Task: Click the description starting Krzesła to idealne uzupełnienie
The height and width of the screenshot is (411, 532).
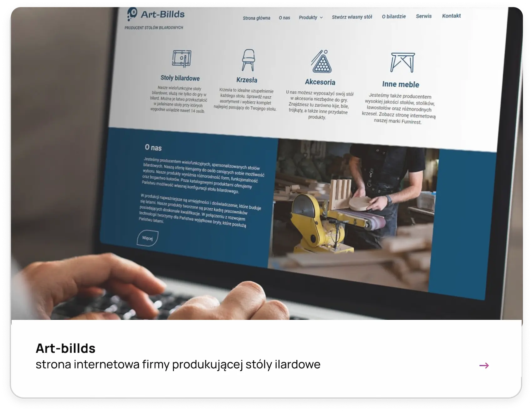Action: point(245,99)
